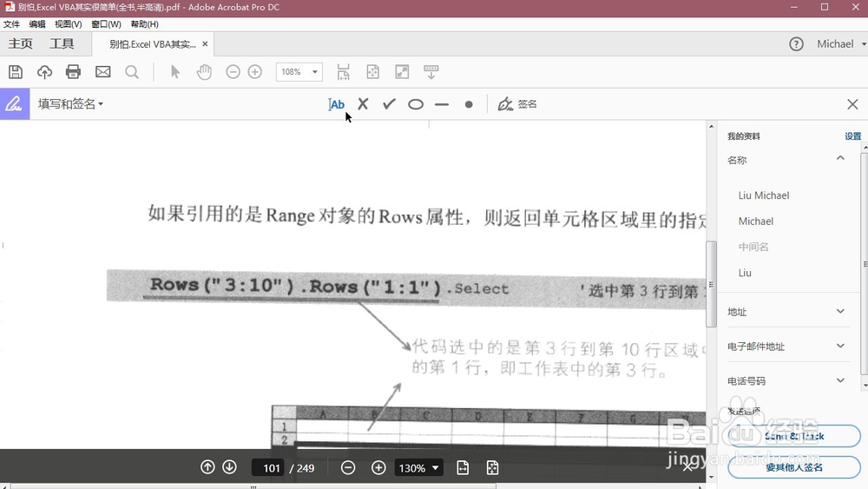Open the 130% zoom dropdown
Screen dimensions: 868x489
(x=418, y=468)
